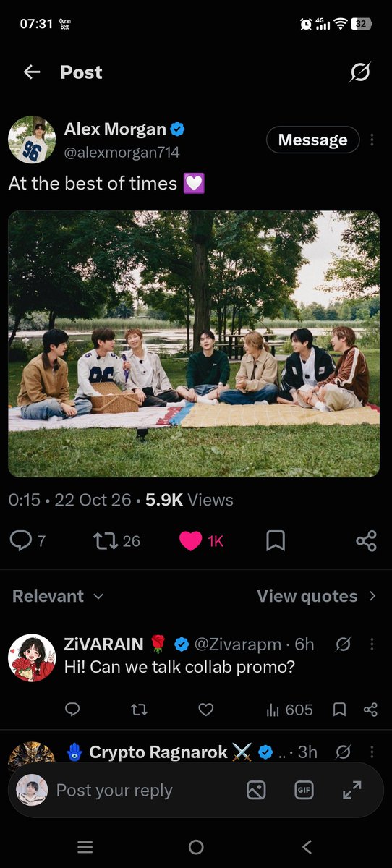This screenshot has height=868, width=392.
Task: Open the GIF picker in the reply bar
Action: click(x=304, y=791)
